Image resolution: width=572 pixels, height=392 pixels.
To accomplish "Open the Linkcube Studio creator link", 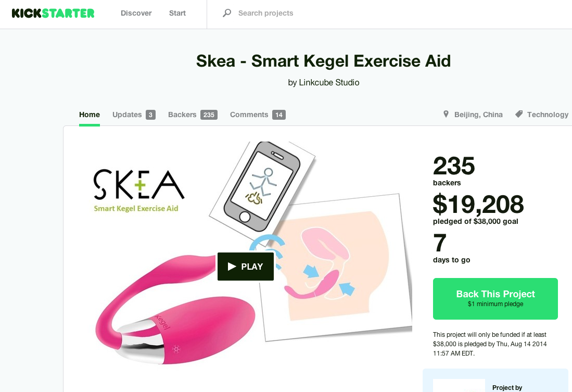I will tap(329, 82).
